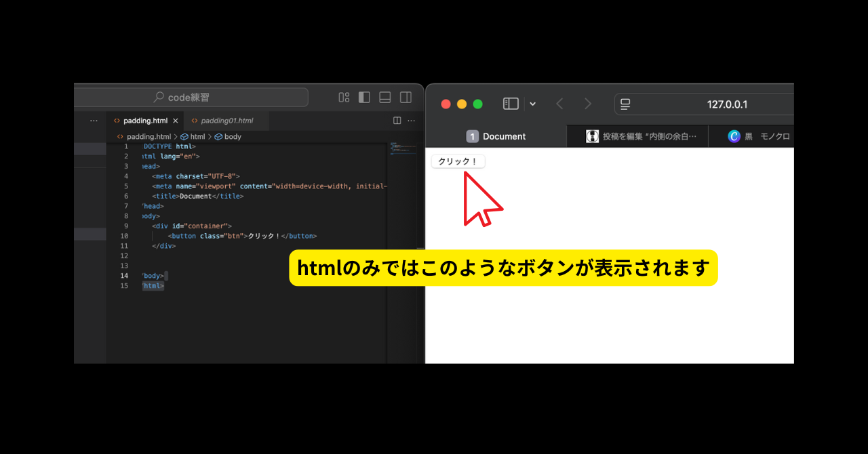
Task: Click the button class="btn" code line
Action: pyautogui.click(x=243, y=236)
